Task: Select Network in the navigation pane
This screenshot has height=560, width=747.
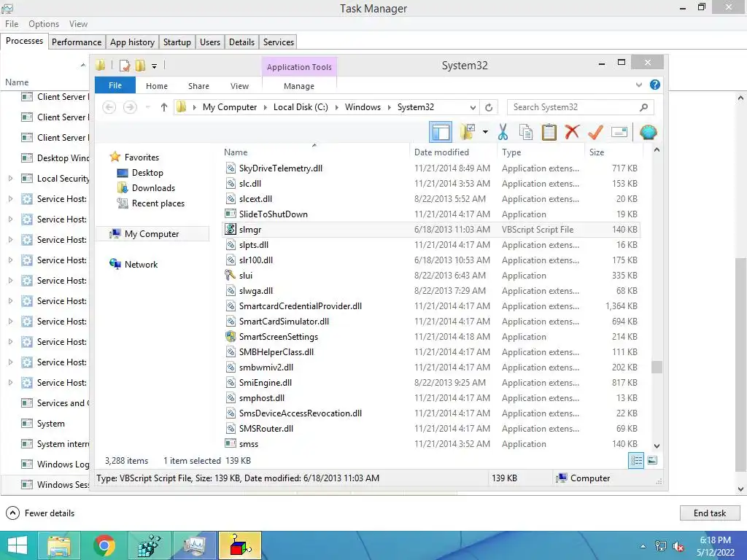Action: click(141, 264)
